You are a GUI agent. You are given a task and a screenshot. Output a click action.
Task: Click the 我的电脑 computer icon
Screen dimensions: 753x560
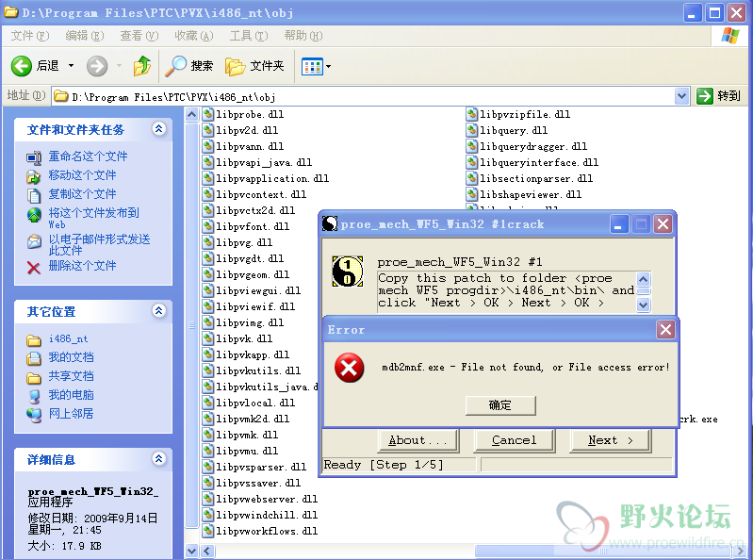[34, 396]
